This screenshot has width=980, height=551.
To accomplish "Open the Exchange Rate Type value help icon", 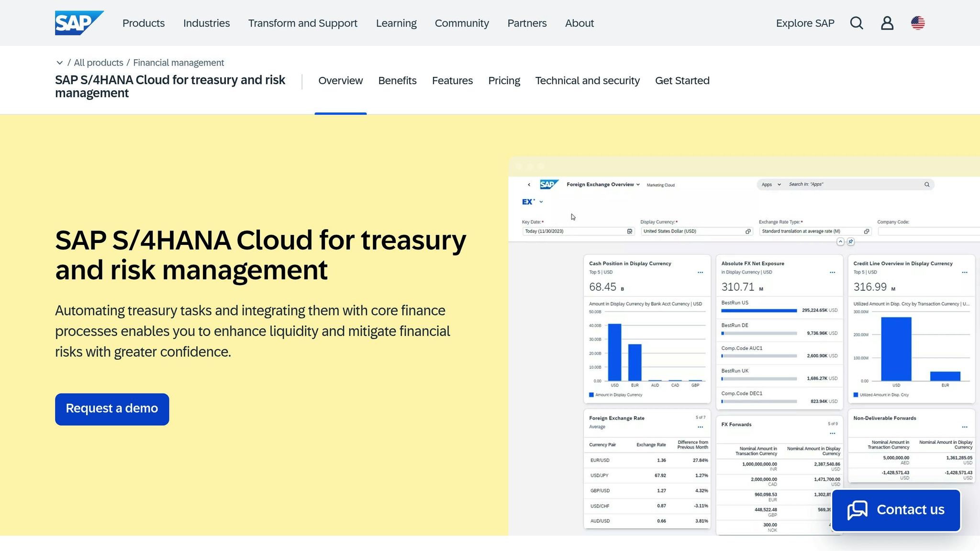I will point(866,231).
